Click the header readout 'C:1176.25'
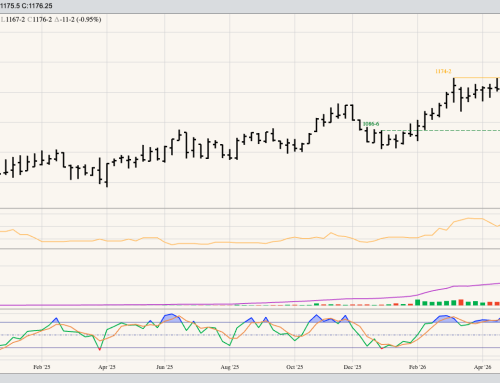 37,6
